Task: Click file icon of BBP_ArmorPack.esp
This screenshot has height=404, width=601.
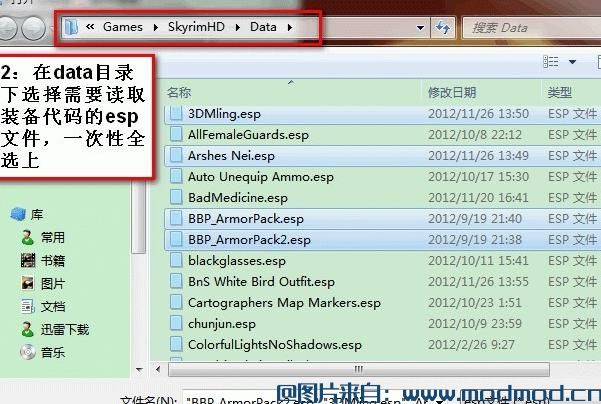Action: (176, 218)
